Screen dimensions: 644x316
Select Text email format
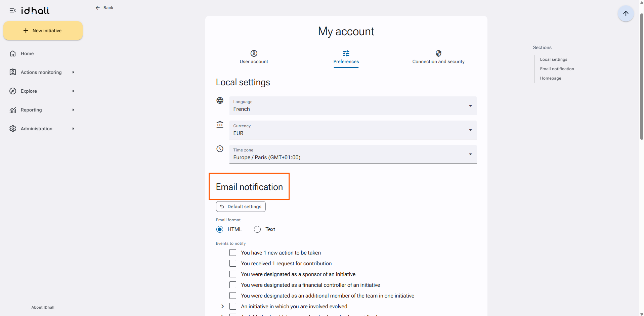pyautogui.click(x=257, y=229)
